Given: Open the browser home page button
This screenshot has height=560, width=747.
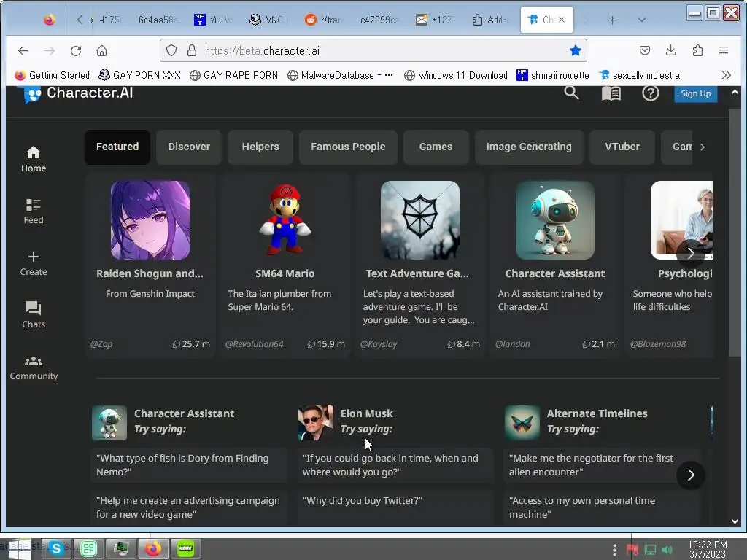Looking at the screenshot, I should (x=101, y=50).
